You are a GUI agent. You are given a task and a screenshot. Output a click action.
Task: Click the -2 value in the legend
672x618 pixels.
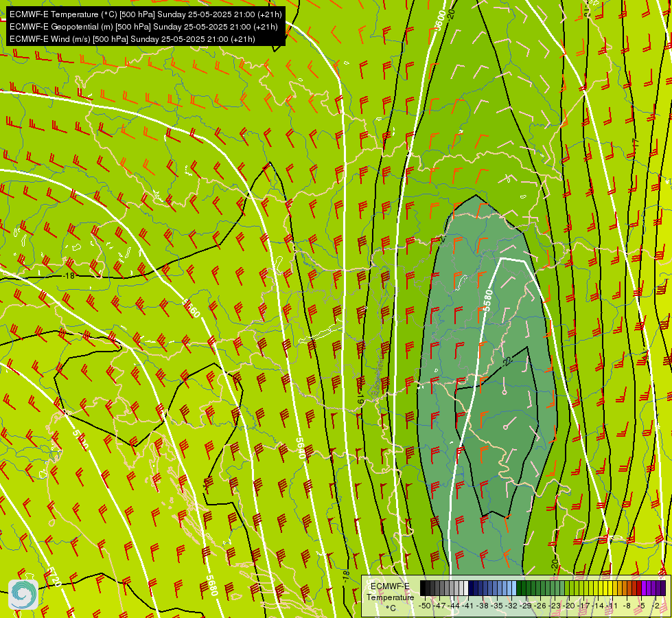(655, 606)
